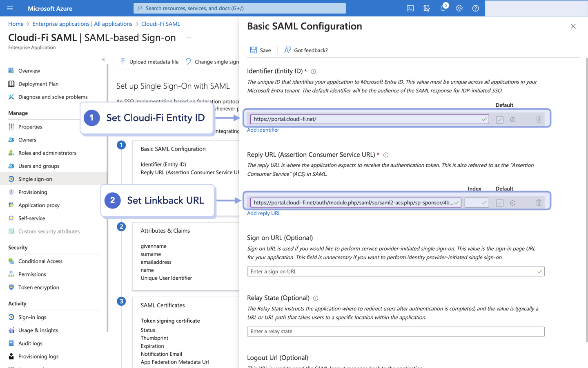
Task: Collapse the left navigation pane with double chevron
Action: pos(103,59)
